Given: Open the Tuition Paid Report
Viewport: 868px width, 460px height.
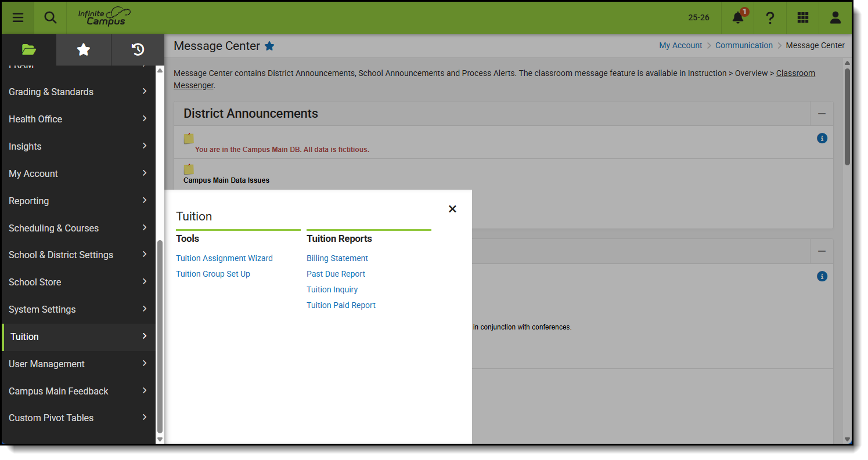Looking at the screenshot, I should click(x=341, y=305).
